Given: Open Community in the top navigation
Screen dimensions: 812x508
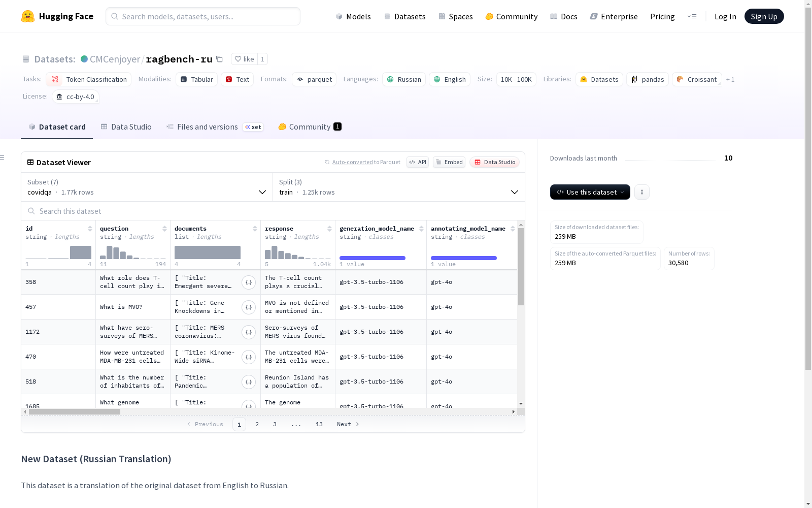Looking at the screenshot, I should [512, 17].
